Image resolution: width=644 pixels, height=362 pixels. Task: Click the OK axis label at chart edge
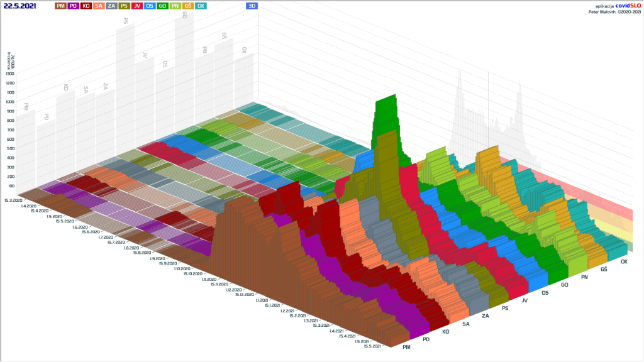point(624,261)
